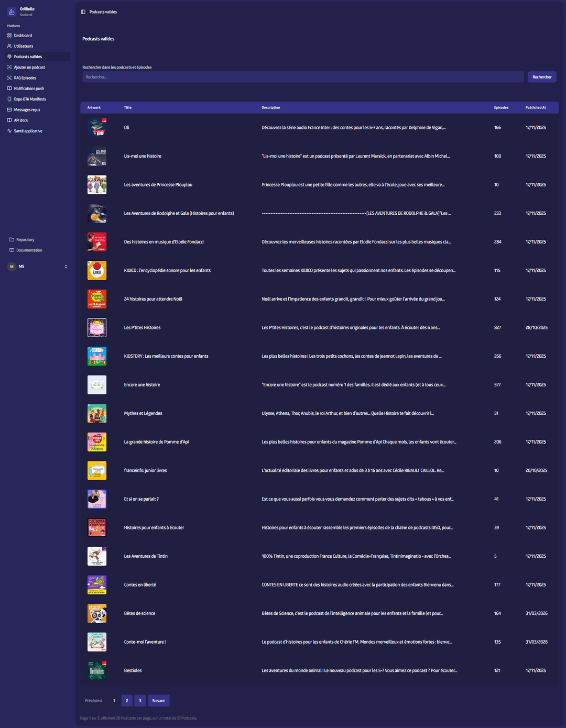The width and height of the screenshot is (566, 728).
Task: Click the Description column header
Action: pos(271,107)
